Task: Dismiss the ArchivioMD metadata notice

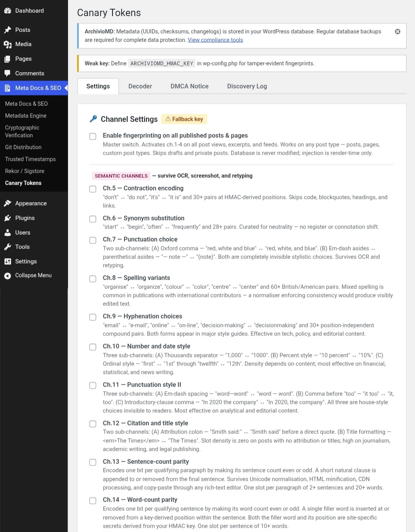Action: pyautogui.click(x=398, y=32)
